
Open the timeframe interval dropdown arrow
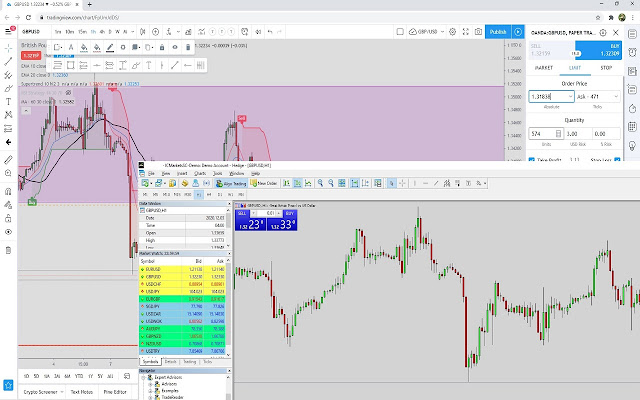click(x=133, y=32)
